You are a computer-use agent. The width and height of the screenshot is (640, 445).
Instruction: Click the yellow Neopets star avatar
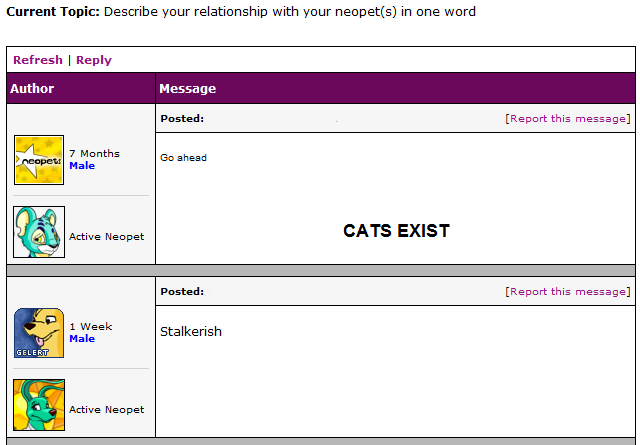[x=39, y=160]
